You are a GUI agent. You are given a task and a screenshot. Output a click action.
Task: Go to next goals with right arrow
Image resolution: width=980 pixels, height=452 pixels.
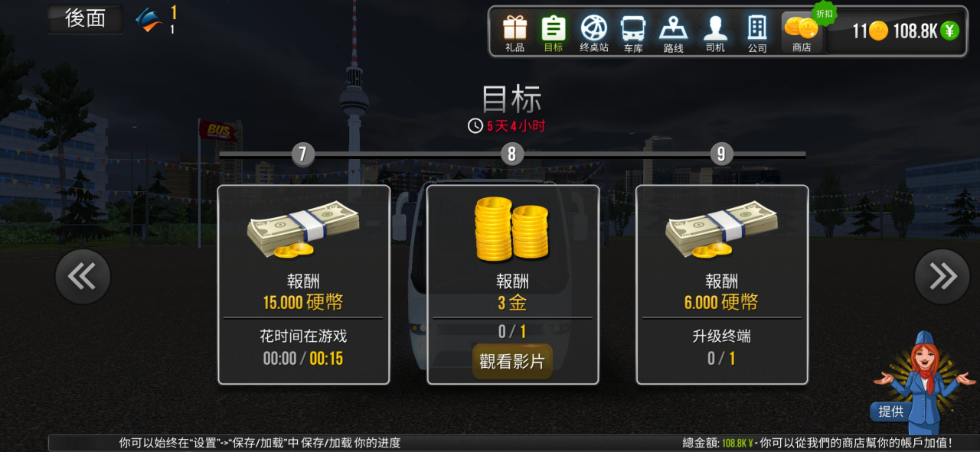tap(942, 277)
